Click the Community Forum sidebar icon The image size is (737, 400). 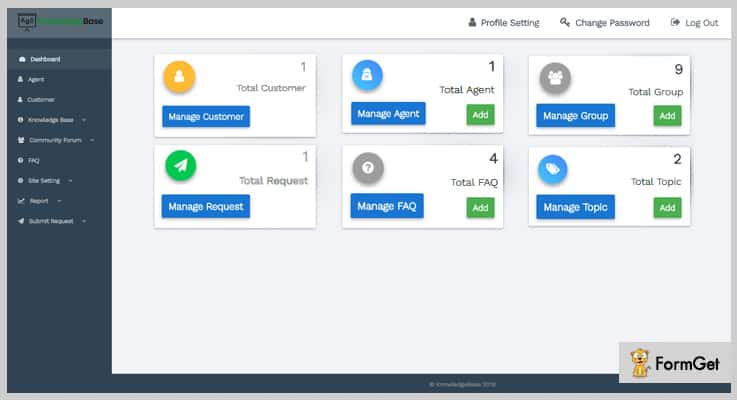pyautogui.click(x=21, y=140)
